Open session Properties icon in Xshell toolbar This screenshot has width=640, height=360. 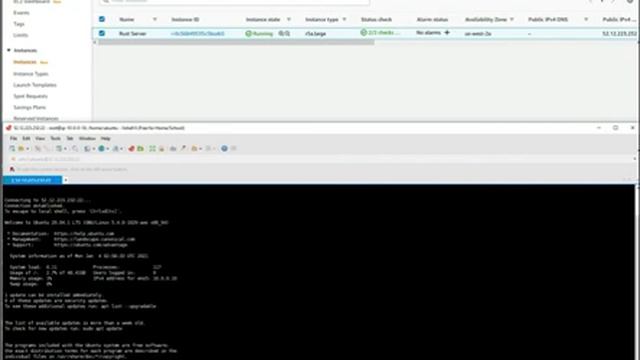(59, 149)
